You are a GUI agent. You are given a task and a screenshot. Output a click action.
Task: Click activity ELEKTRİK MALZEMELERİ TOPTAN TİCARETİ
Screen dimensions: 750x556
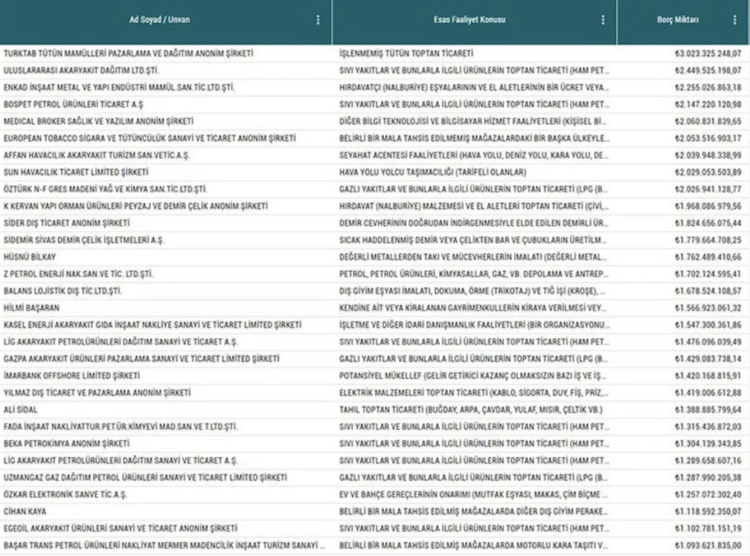(x=474, y=393)
